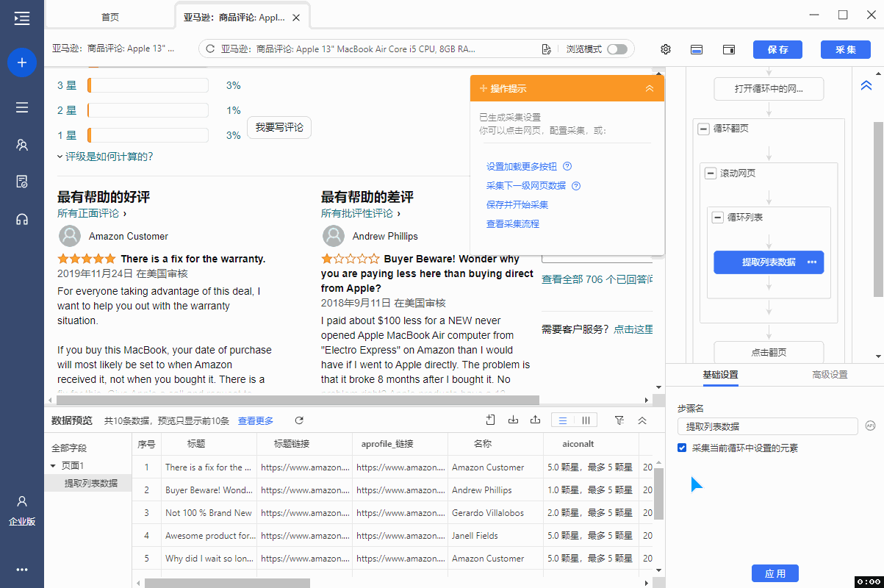Close the 亚马逊 商品评论 tab

[x=295, y=18]
